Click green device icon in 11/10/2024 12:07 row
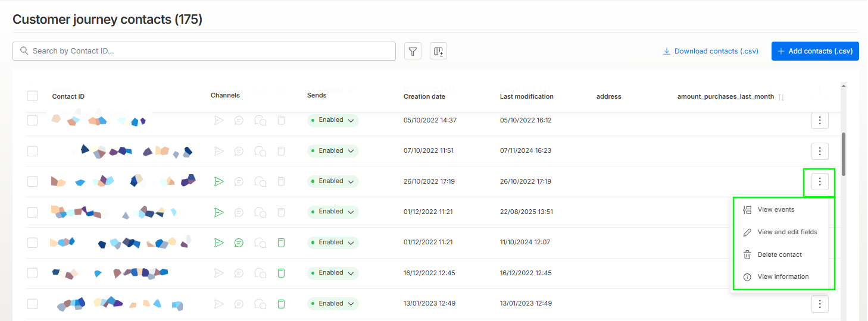868x321 pixels. [x=282, y=243]
